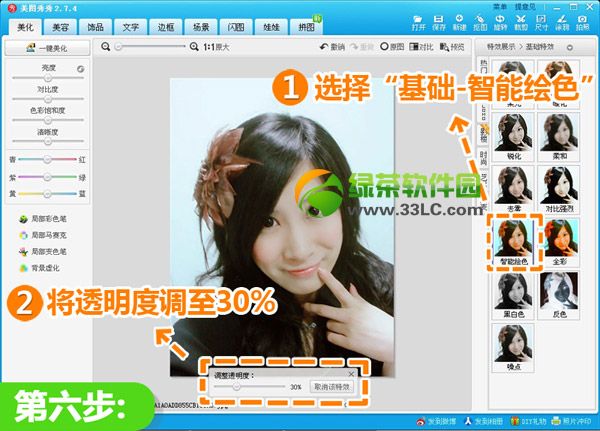Open the 预览 preview
The height and width of the screenshot is (431, 600).
452,47
